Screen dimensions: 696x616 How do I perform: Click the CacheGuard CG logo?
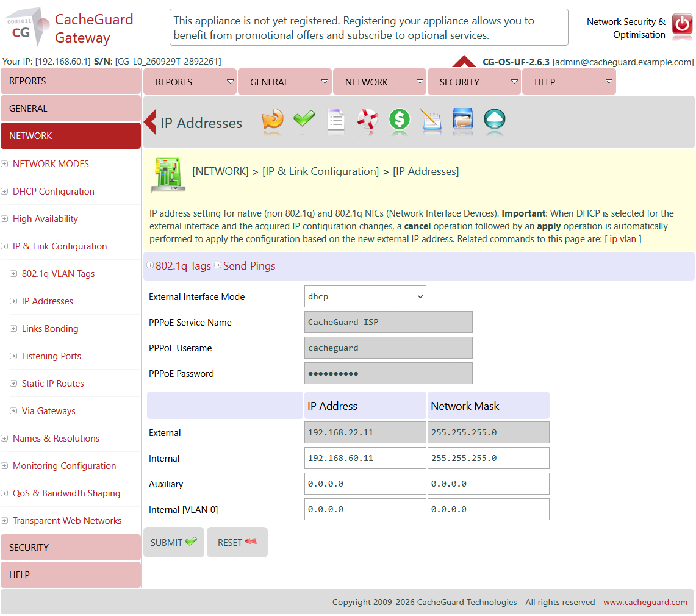click(x=27, y=27)
